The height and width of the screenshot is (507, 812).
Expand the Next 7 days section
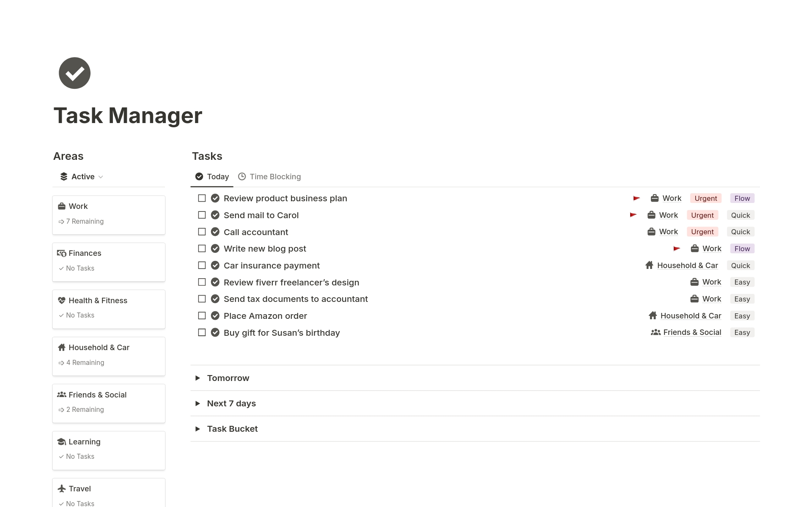[x=198, y=403]
